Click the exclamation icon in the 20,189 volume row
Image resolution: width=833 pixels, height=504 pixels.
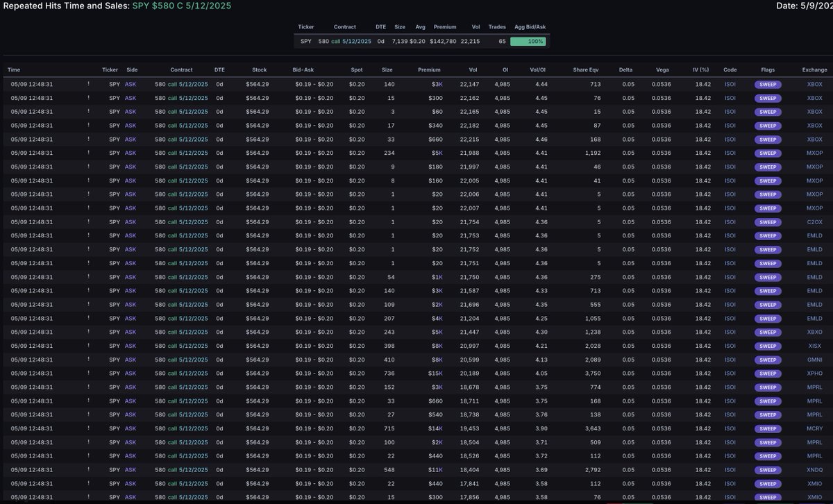(x=88, y=373)
